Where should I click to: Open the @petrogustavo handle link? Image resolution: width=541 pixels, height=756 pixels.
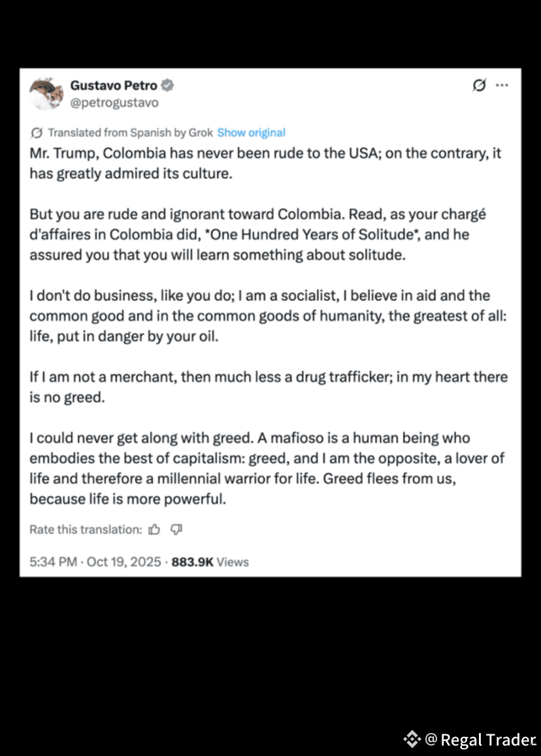114,102
